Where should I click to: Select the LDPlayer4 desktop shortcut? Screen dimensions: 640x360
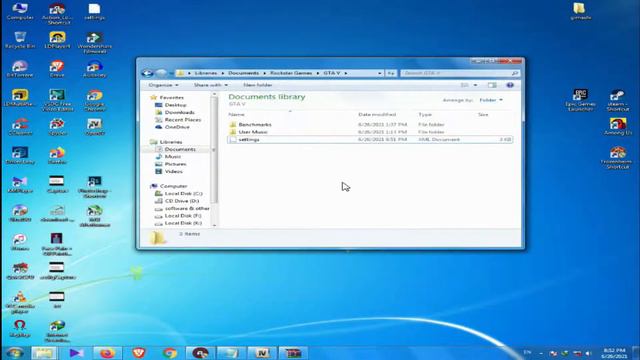57,40
